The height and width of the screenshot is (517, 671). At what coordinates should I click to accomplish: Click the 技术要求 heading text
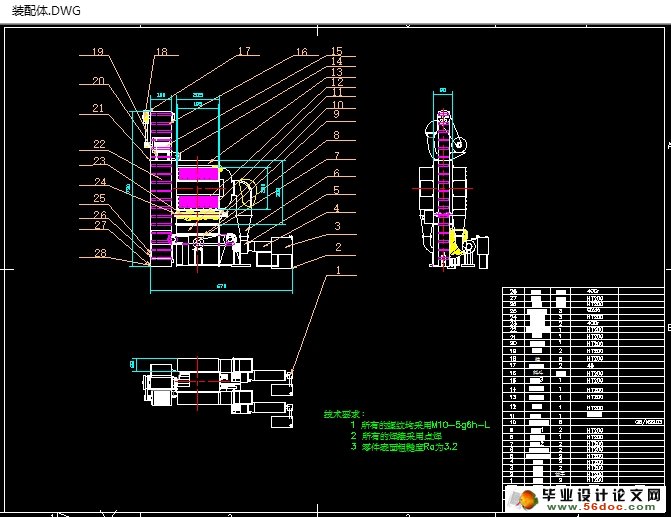[x=344, y=414]
